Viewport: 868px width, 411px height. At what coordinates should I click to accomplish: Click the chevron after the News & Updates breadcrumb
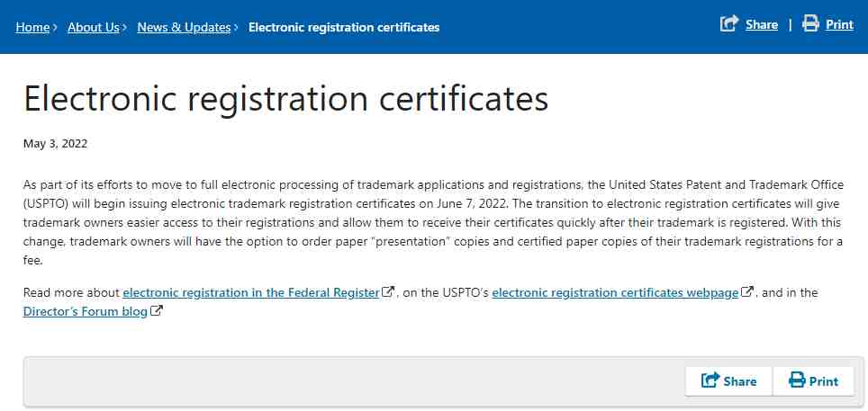click(x=236, y=27)
